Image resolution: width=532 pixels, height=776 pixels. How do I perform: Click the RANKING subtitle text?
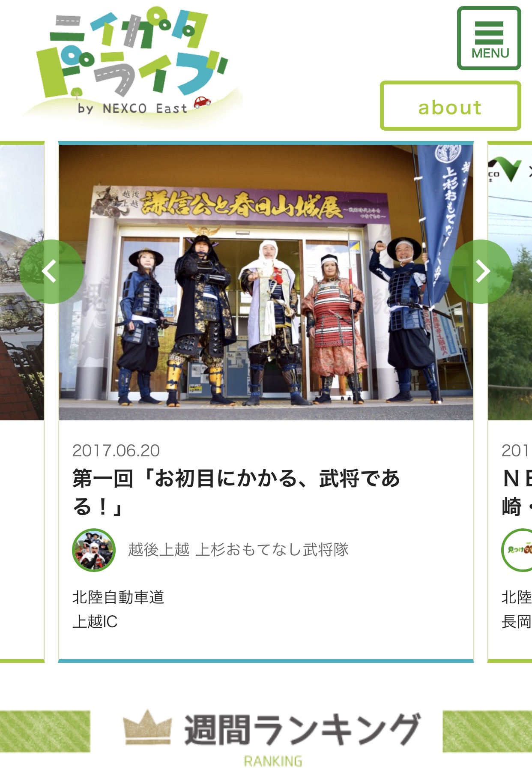(273, 761)
